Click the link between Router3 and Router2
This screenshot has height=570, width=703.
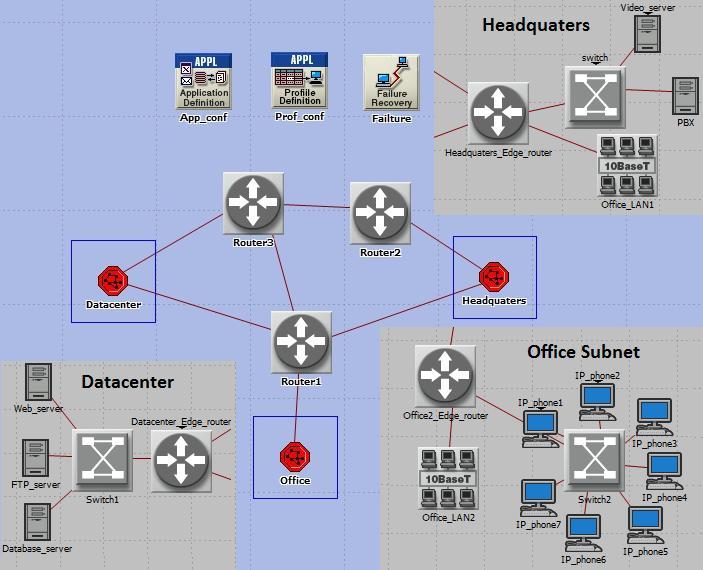coord(317,206)
